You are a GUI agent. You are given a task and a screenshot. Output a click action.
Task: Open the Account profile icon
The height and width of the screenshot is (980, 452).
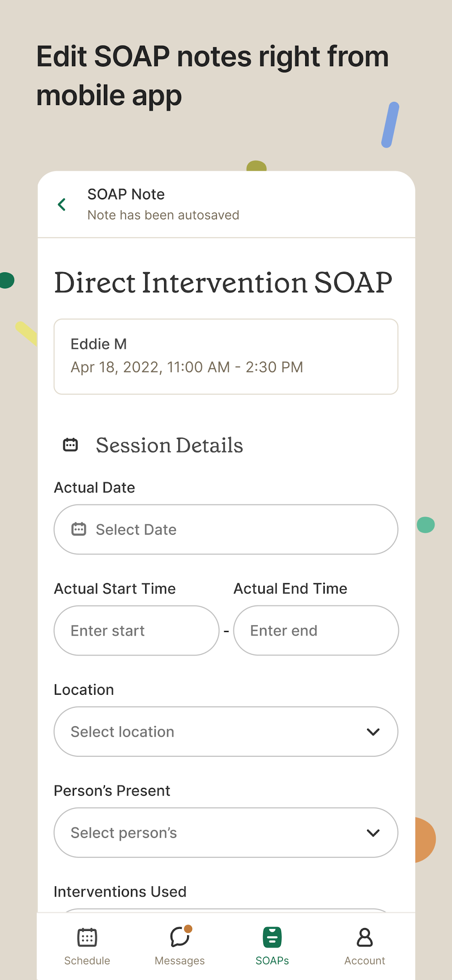coord(365,937)
